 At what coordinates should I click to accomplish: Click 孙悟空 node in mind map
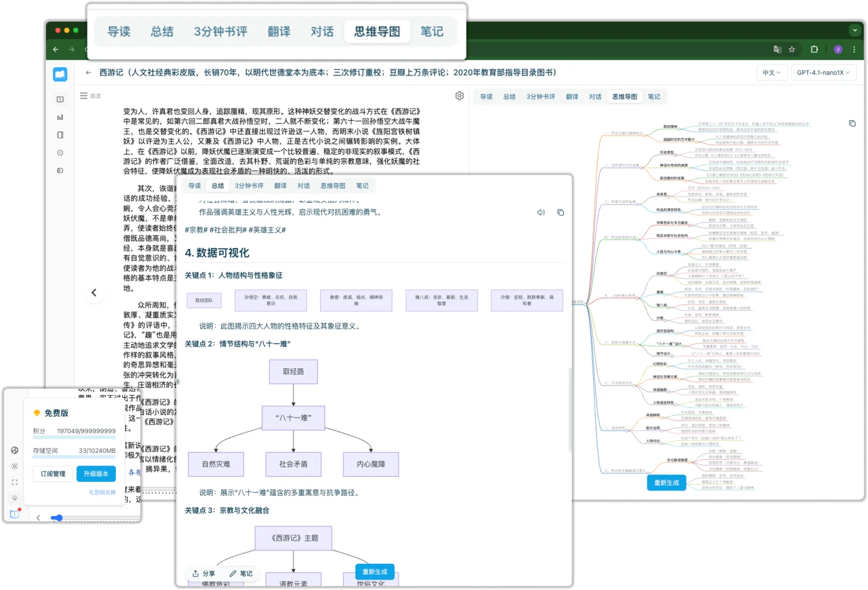pos(662,274)
